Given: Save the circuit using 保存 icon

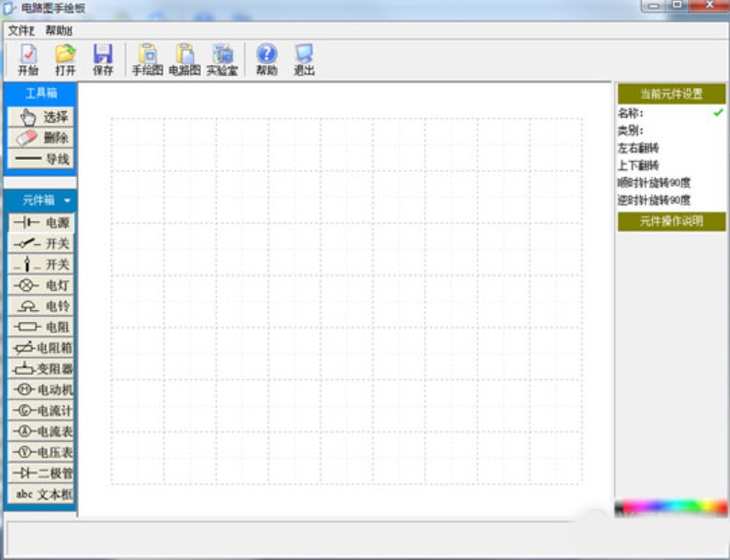Looking at the screenshot, I should 103,60.
